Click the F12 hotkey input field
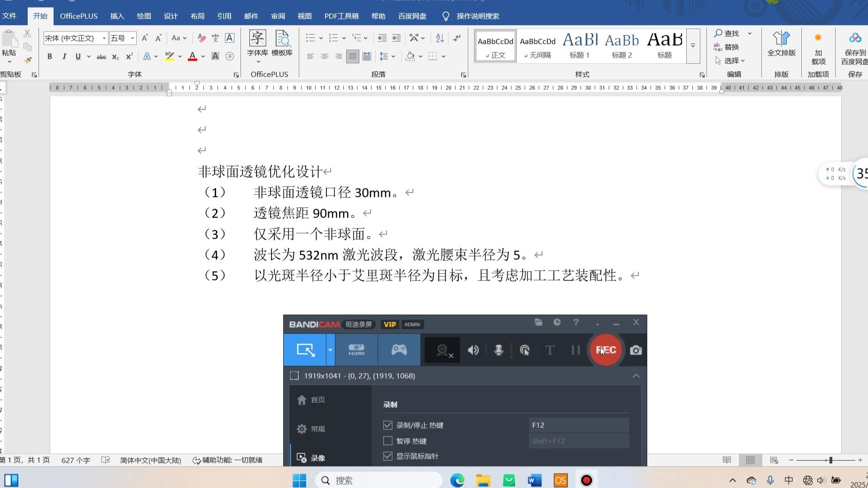This screenshot has width=868, height=488. (x=578, y=425)
